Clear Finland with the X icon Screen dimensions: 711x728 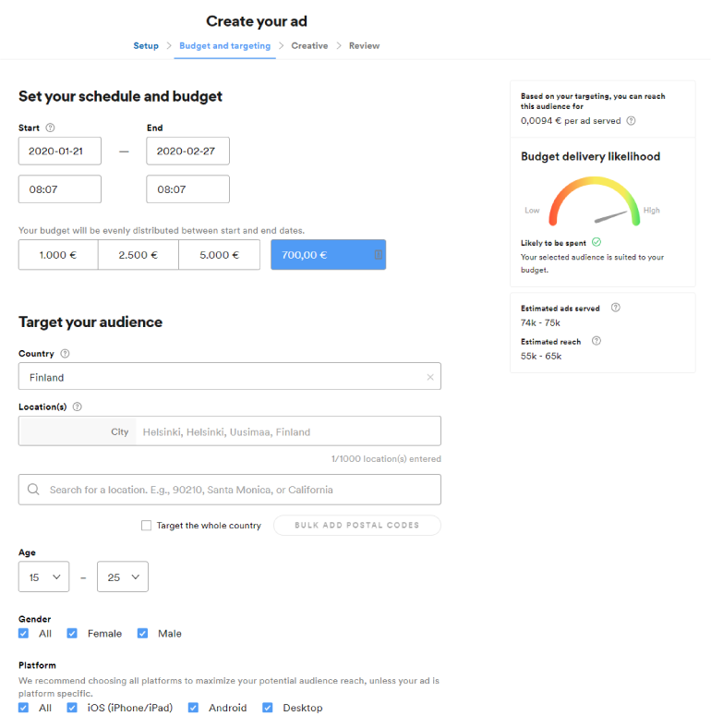click(x=429, y=377)
